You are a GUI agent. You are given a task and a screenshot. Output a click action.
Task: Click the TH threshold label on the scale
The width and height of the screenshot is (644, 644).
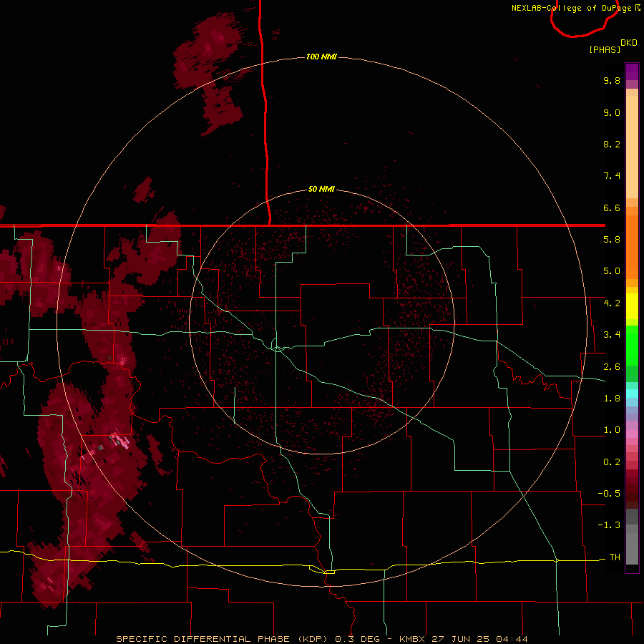[615, 557]
